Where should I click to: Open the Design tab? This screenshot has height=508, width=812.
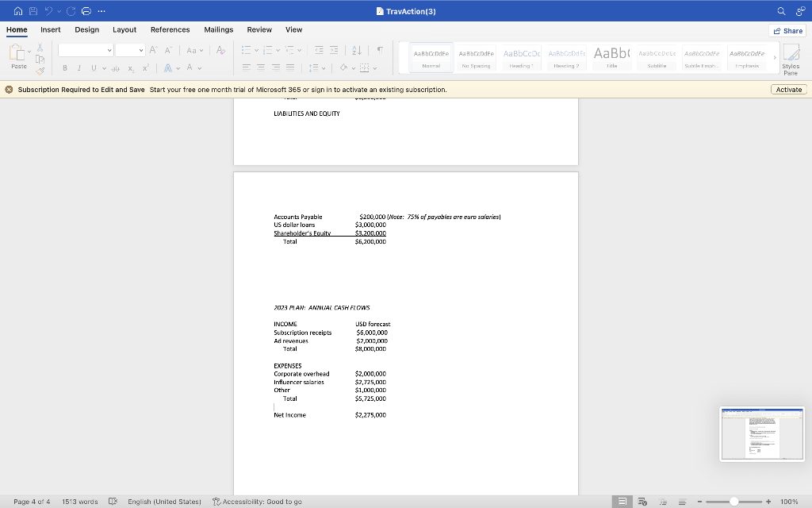(x=87, y=29)
